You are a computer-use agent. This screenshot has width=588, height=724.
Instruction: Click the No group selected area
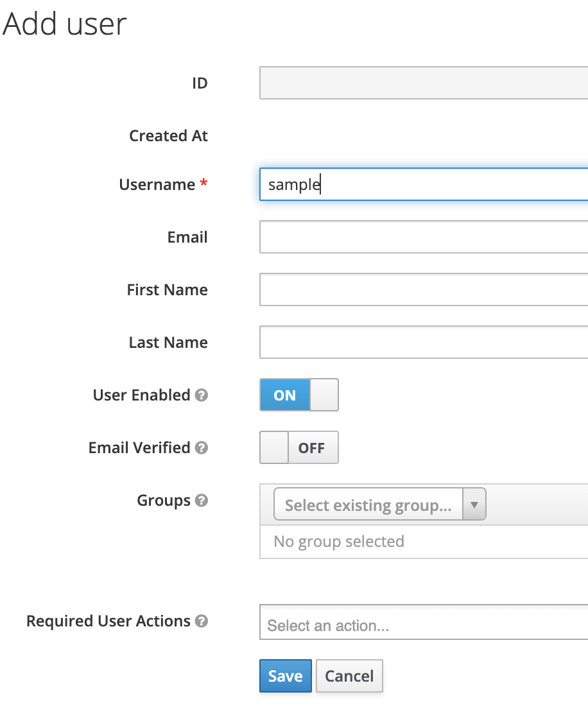pos(339,542)
